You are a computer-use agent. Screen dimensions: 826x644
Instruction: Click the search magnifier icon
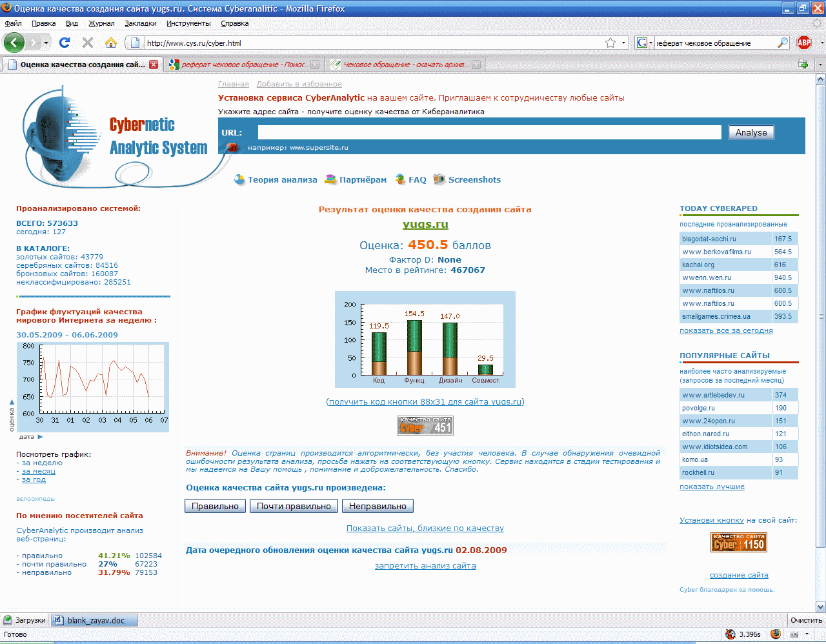783,43
